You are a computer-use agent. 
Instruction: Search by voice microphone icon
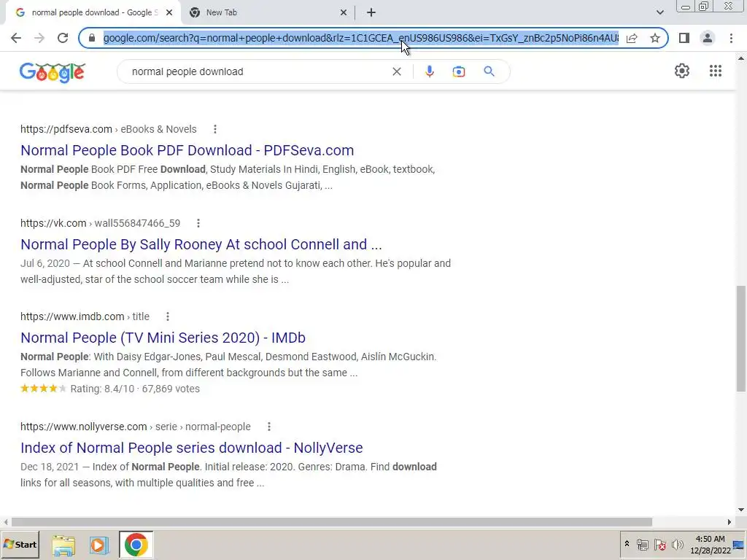click(x=429, y=71)
